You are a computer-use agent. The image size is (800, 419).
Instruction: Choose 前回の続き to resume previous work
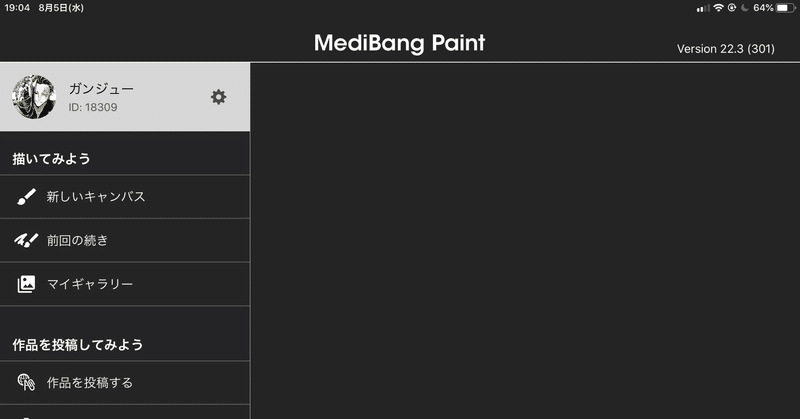coord(125,240)
